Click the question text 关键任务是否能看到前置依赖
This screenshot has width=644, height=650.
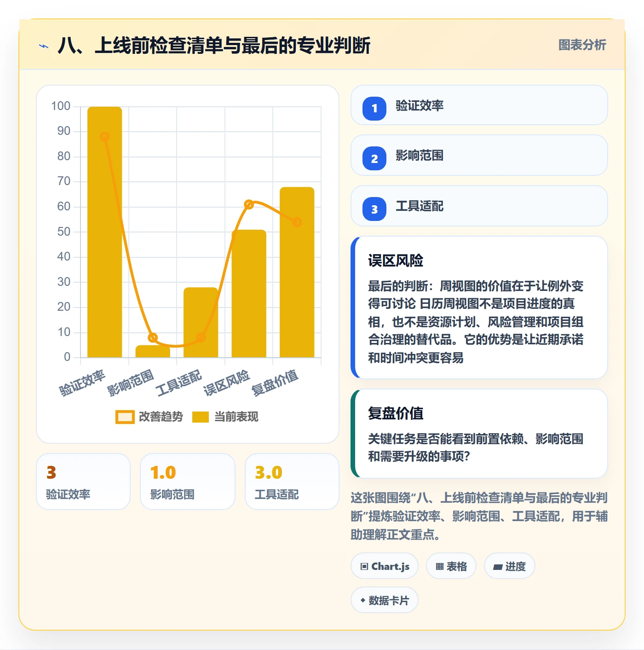(476, 447)
